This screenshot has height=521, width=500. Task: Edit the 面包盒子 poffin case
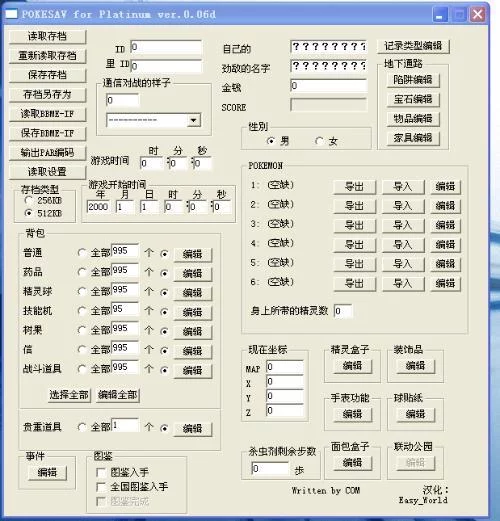[x=352, y=463]
